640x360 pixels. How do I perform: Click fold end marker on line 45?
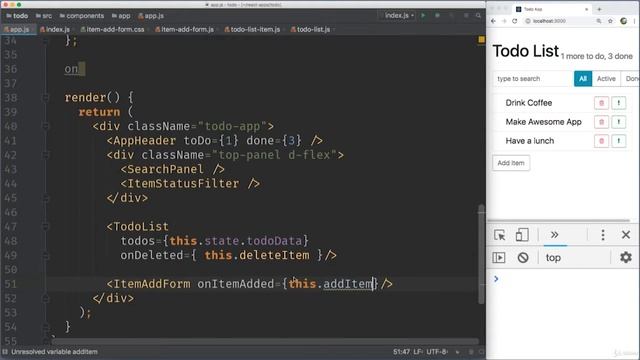(45, 198)
